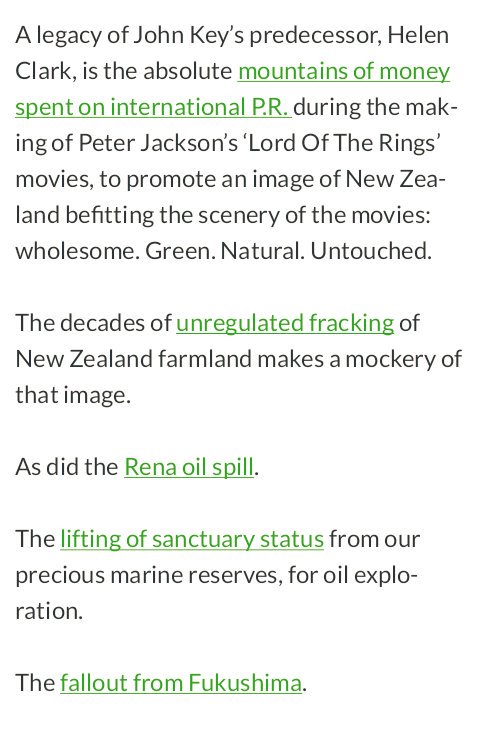Click the word 'ration.' ending the sanctuary paragraph
Viewport: 480px width, 735px height.
[x=49, y=611]
